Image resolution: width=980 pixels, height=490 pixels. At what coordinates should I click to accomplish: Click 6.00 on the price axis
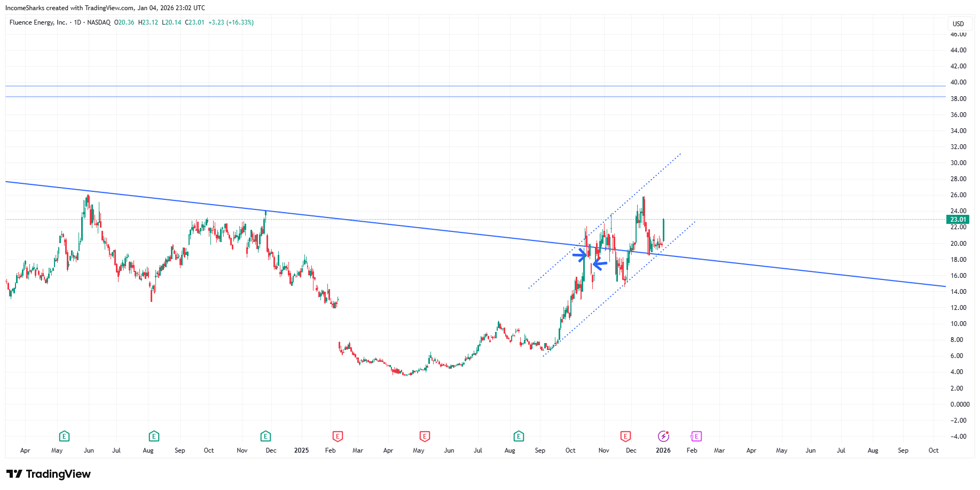pyautogui.click(x=957, y=356)
